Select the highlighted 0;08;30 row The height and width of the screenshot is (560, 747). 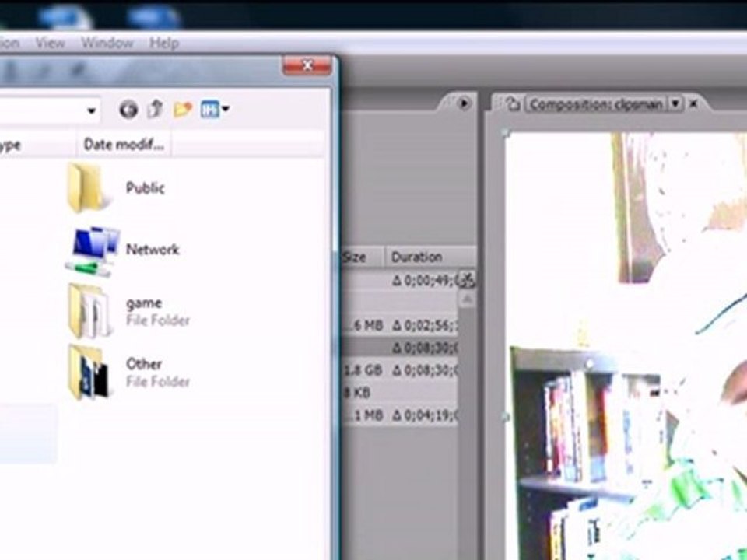tap(399, 348)
